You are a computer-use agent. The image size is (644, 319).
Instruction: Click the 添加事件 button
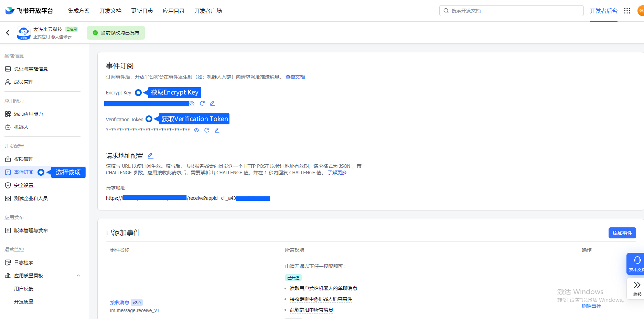(x=622, y=233)
